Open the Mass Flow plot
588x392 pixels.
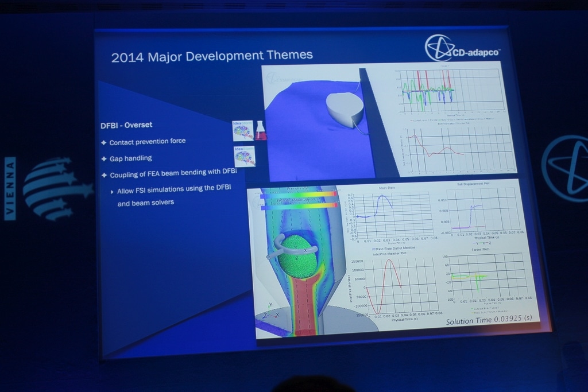[x=392, y=214]
